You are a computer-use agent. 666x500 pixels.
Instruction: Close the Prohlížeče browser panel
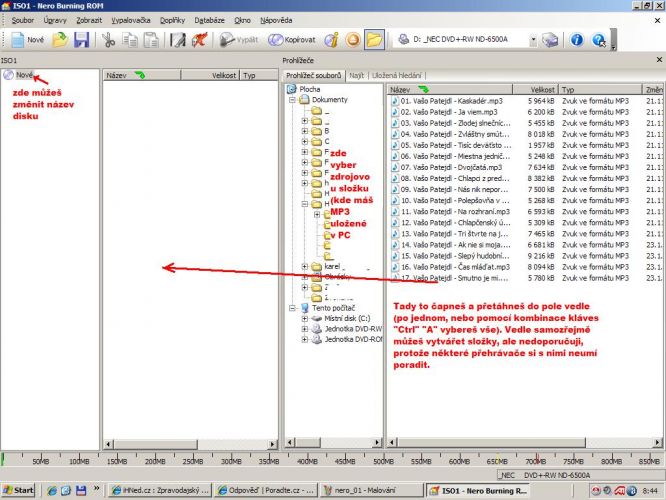(x=659, y=60)
